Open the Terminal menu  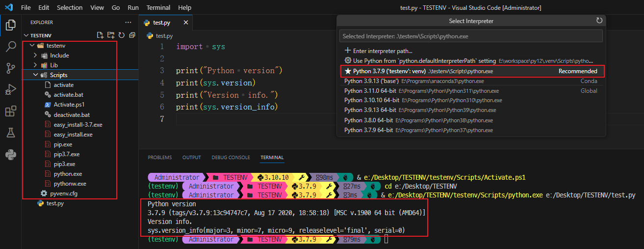[x=158, y=7]
